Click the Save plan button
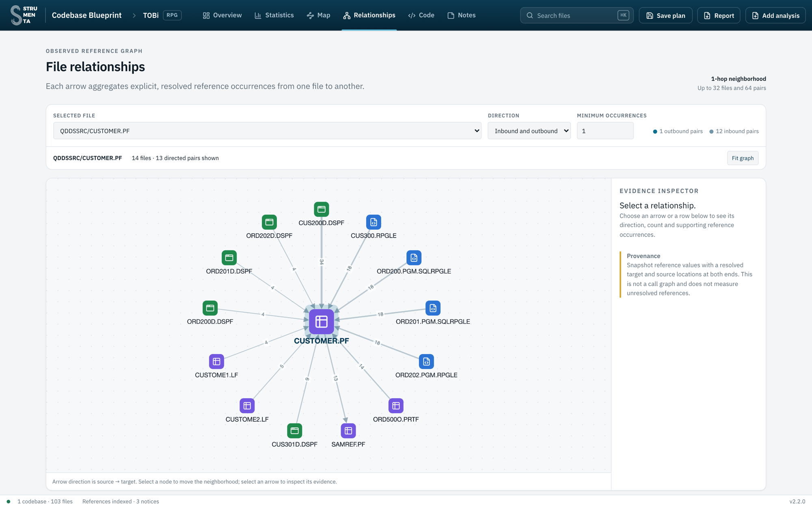The width and height of the screenshot is (812, 508). coord(665,15)
